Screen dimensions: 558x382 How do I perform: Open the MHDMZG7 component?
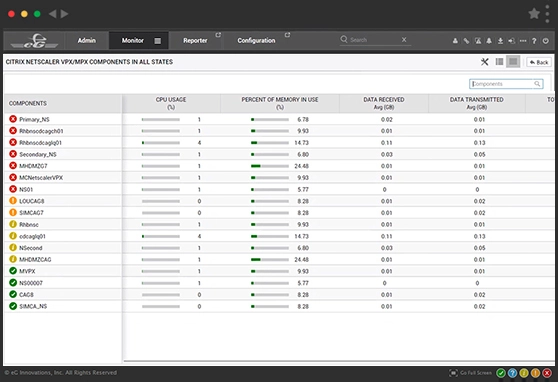[x=33, y=166]
